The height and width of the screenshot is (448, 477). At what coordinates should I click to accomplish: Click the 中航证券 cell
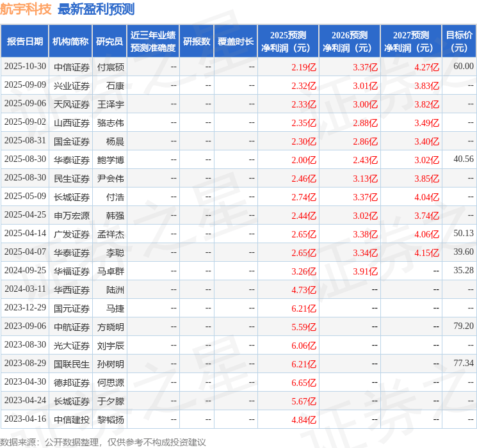(72, 327)
